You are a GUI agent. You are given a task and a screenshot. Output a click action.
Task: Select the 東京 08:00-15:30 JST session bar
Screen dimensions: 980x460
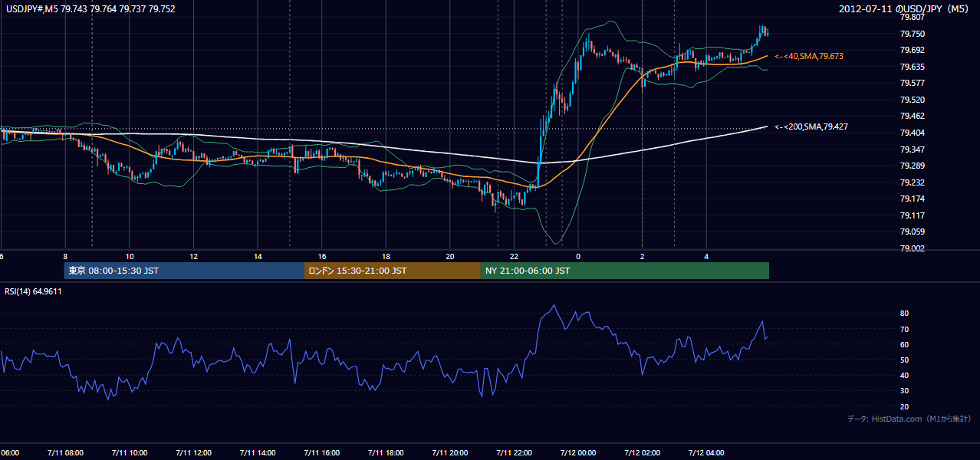[x=184, y=271]
